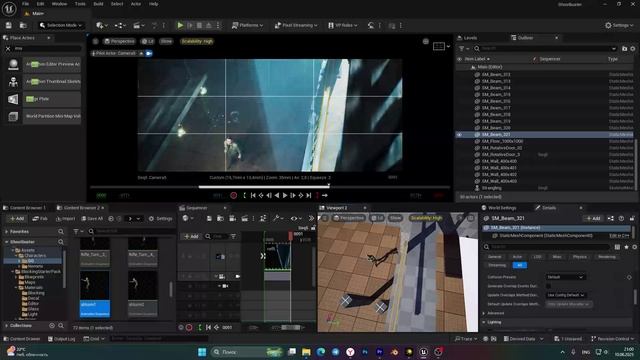The image size is (640, 360).
Task: Click the viewport scrub bar under camera view
Action: 269,187
